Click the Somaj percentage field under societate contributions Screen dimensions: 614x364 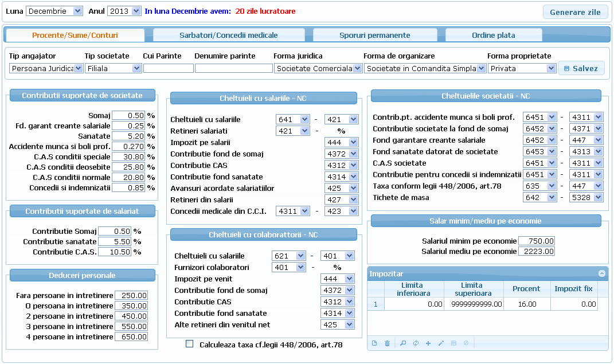click(x=128, y=115)
